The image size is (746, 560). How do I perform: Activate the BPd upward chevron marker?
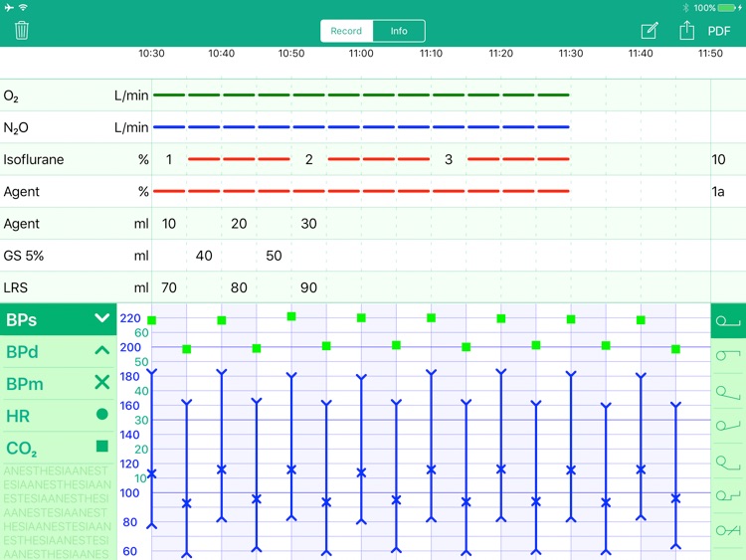click(101, 351)
